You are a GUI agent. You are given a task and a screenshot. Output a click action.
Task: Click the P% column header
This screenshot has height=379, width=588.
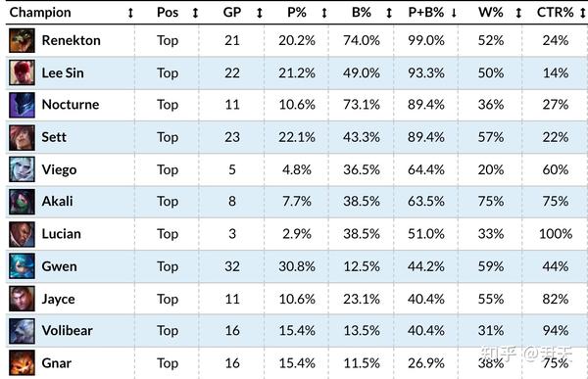coord(297,13)
